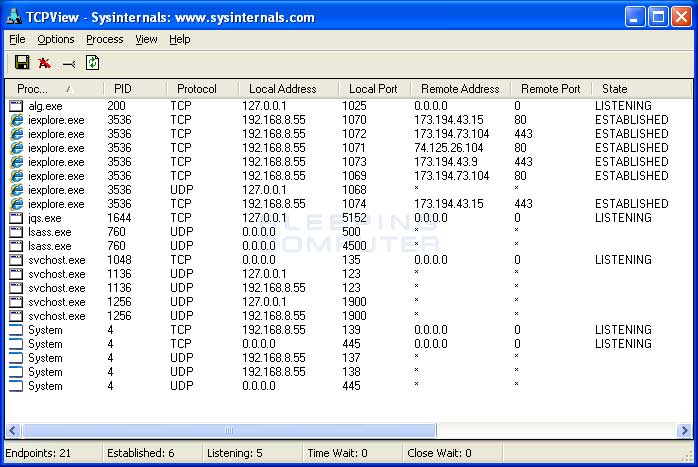The width and height of the screenshot is (698, 467).
Task: Sort by the PID column header
Action: (x=135, y=89)
